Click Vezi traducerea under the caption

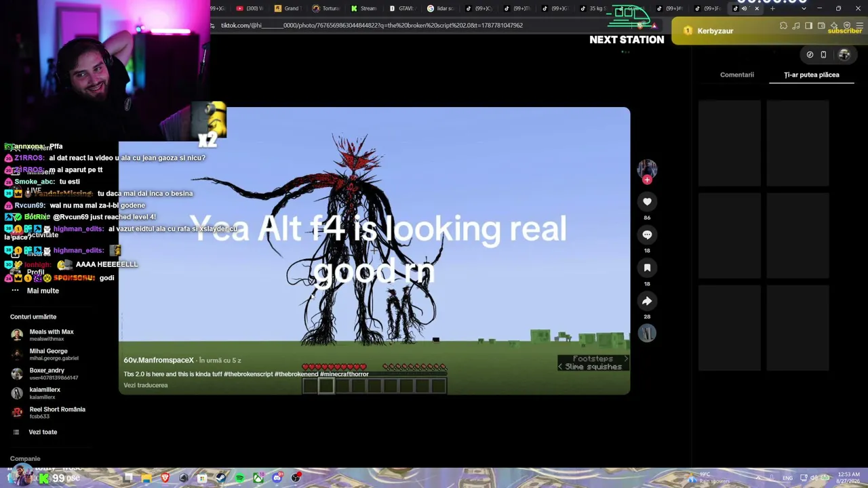point(146,385)
